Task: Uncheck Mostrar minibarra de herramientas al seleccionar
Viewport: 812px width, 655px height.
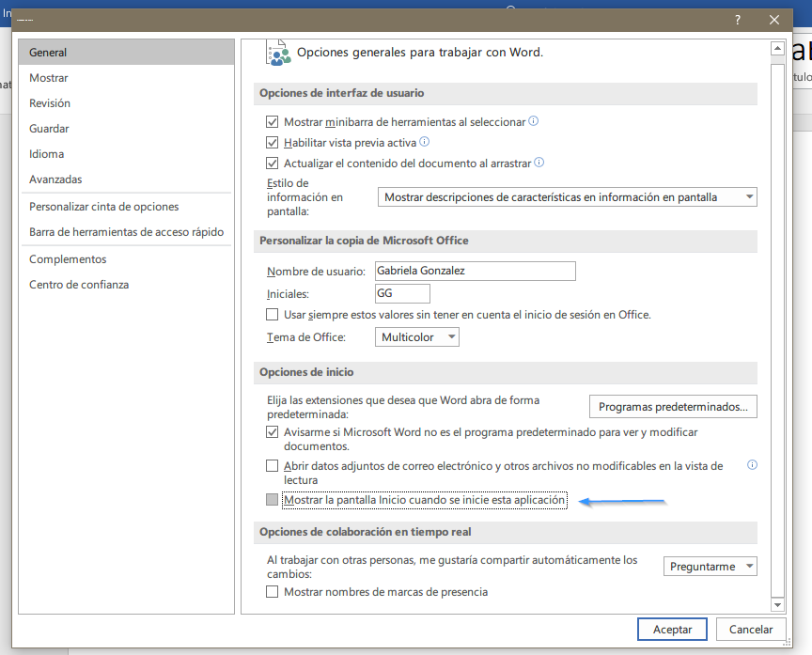Action: (x=272, y=122)
